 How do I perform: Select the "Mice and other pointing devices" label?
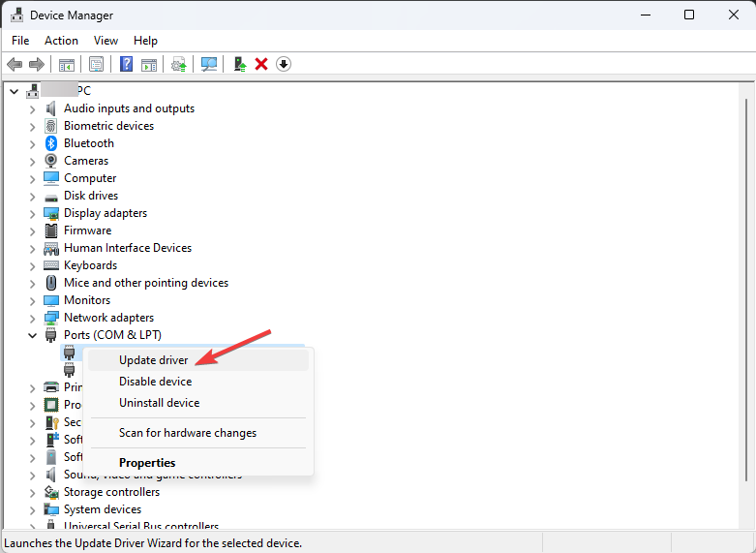146,282
